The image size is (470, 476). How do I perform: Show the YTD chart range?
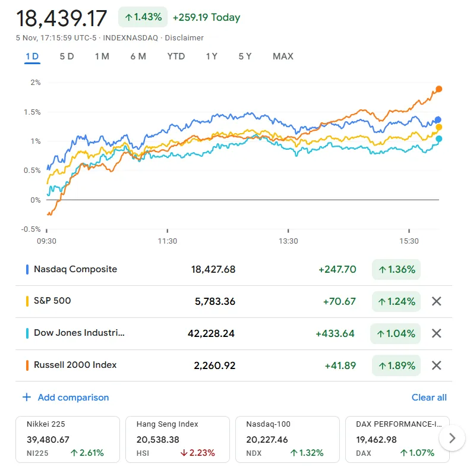(176, 56)
